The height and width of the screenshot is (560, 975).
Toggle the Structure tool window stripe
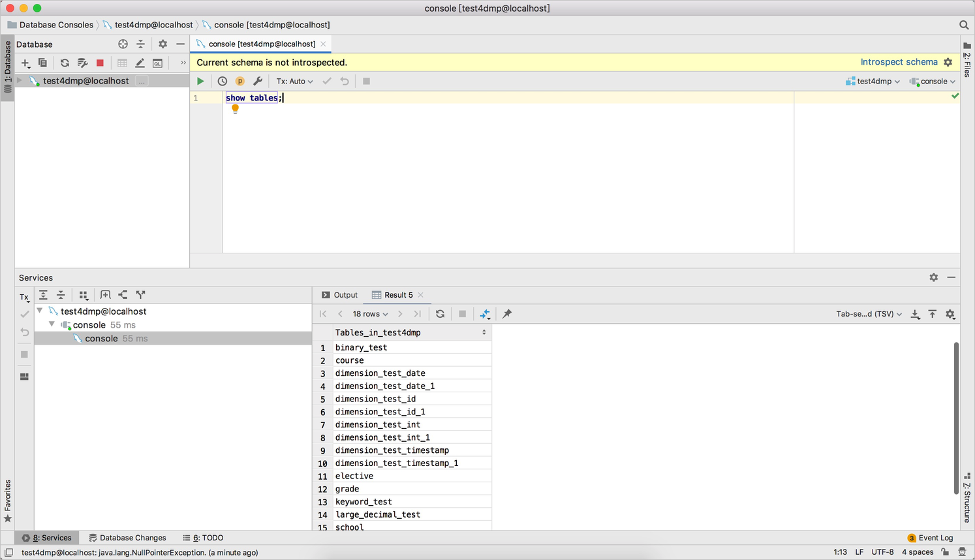point(967,497)
